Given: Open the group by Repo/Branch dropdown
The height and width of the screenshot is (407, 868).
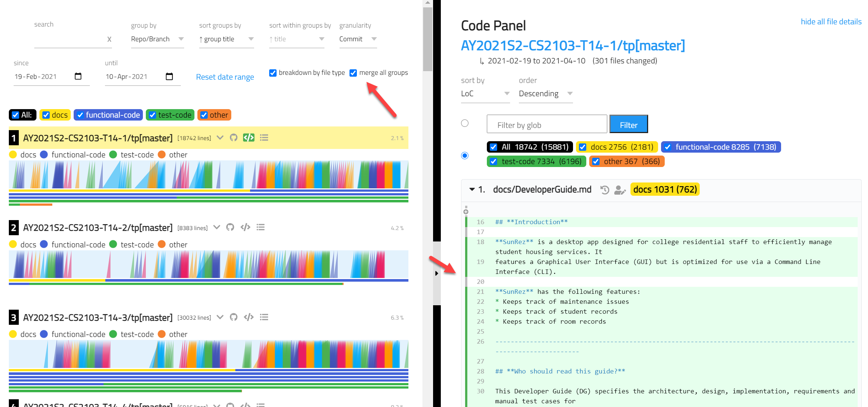Looking at the screenshot, I should pos(157,39).
